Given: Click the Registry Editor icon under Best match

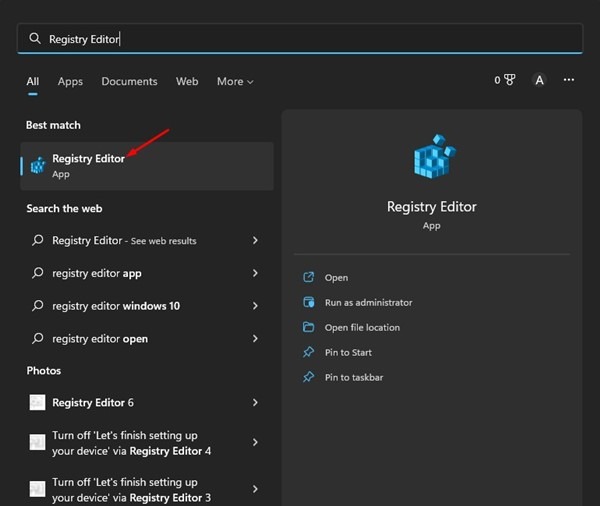Looking at the screenshot, I should (38, 166).
